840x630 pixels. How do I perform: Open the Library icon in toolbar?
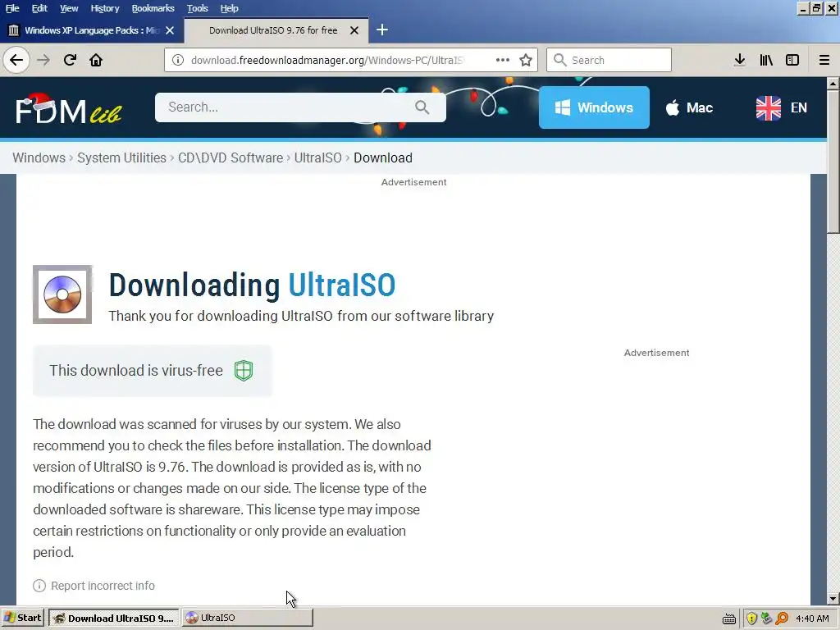click(x=766, y=60)
